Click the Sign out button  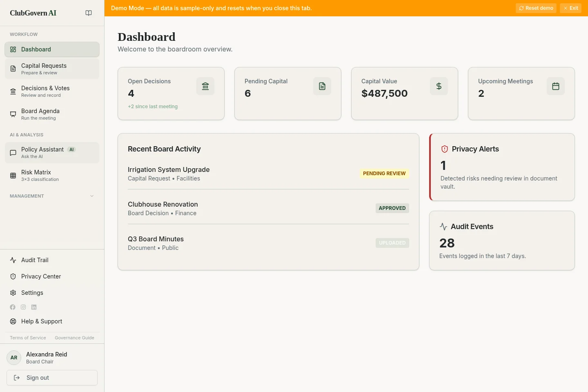point(52,378)
